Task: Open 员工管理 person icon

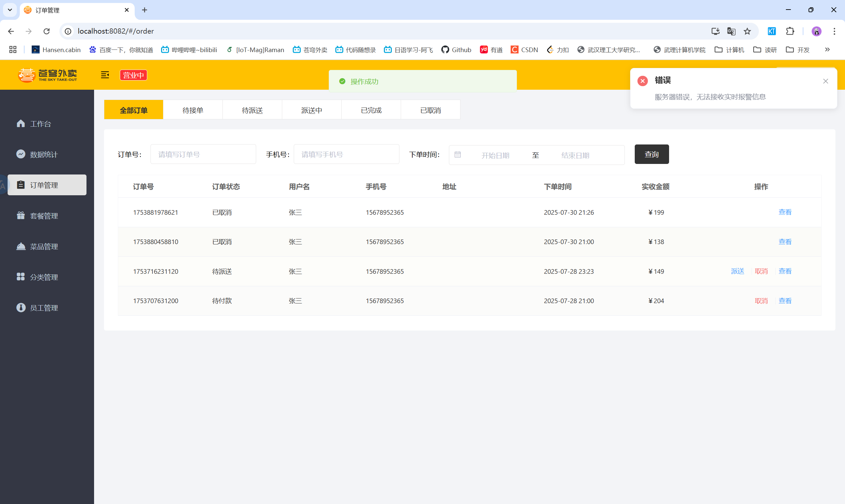Action: (21, 308)
